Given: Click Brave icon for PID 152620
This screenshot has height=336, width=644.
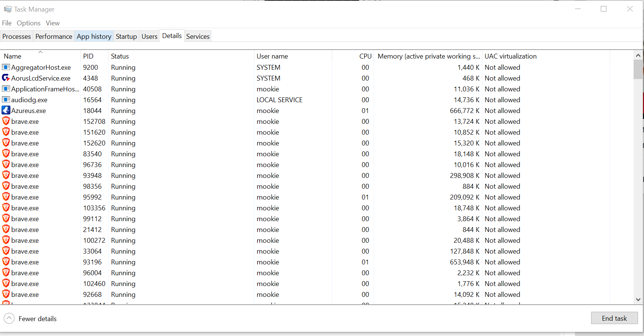Looking at the screenshot, I should (x=6, y=143).
